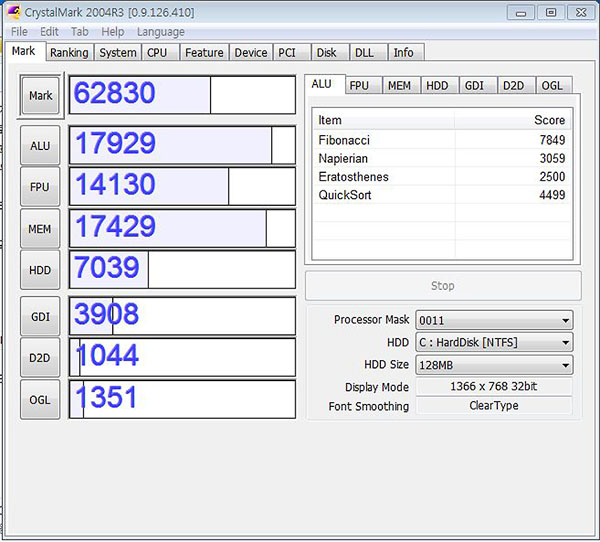Expand the HDD Size dropdown
This screenshot has width=600, height=542.
click(x=494, y=365)
